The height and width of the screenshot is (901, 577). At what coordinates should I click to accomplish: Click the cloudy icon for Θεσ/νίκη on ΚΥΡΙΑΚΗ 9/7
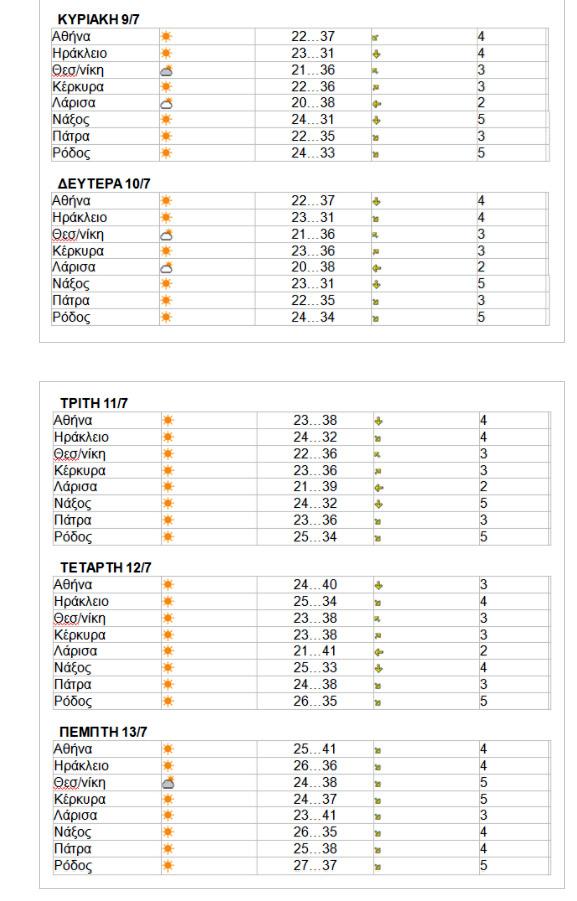(x=167, y=71)
